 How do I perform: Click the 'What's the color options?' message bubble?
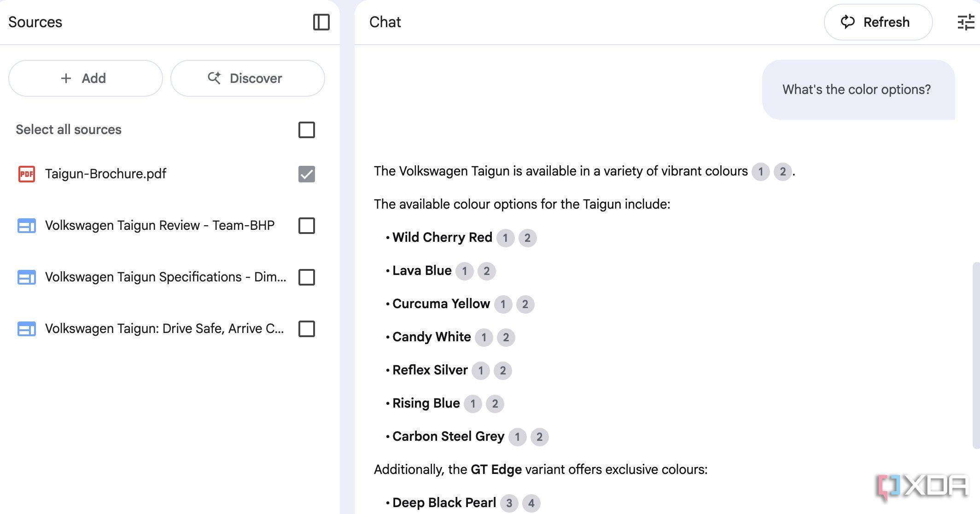tap(858, 90)
